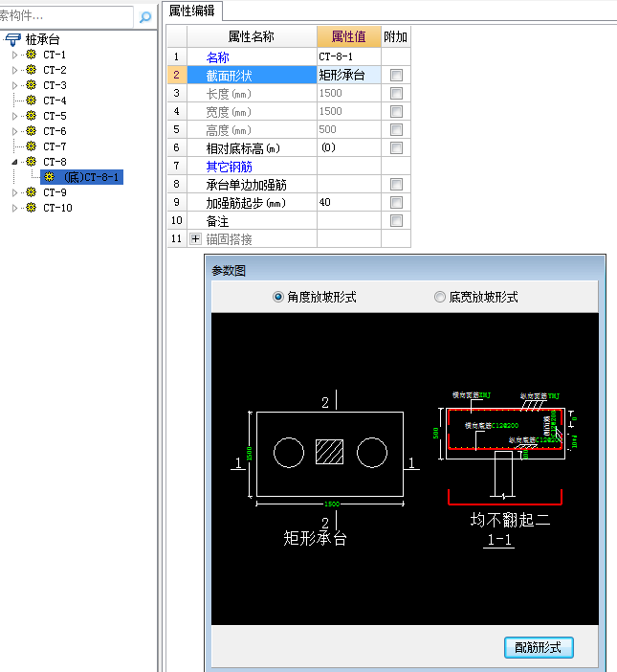Click the 参数图 panel title
Image resolution: width=617 pixels, height=672 pixels.
[x=229, y=271]
